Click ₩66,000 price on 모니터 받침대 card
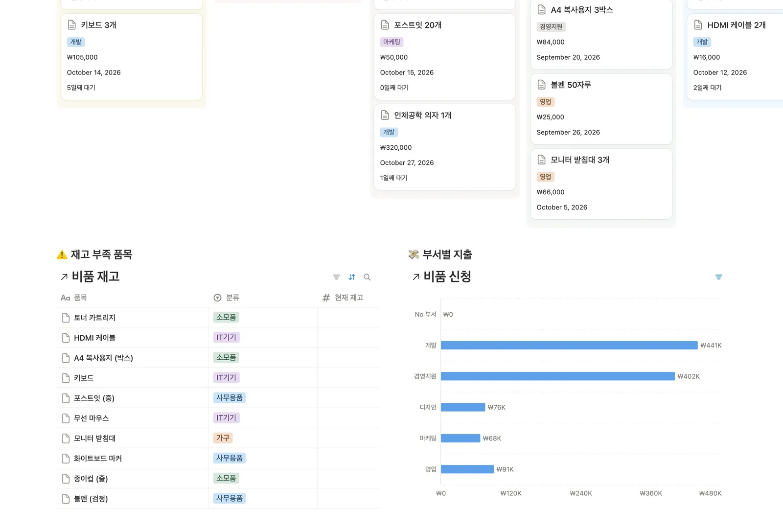Viewport: 783px width, 532px height. [551, 192]
